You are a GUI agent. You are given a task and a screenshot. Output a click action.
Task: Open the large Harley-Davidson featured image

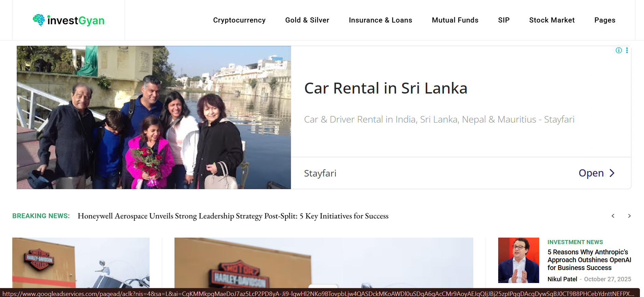[x=323, y=262]
